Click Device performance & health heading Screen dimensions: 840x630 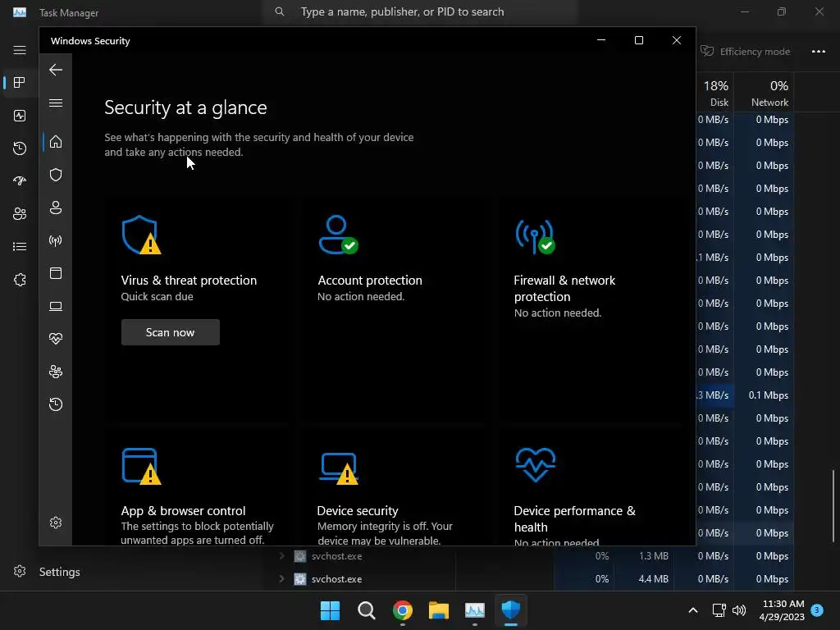[x=575, y=518]
